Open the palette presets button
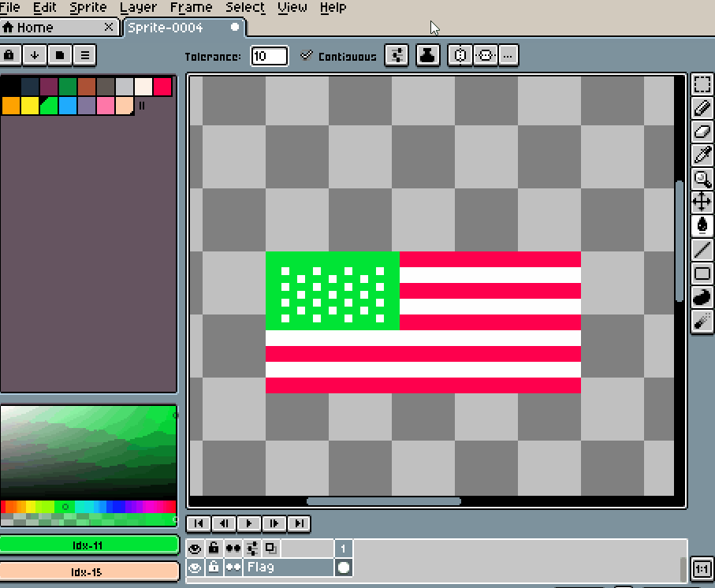The width and height of the screenshot is (715, 588). pyautogui.click(x=60, y=55)
